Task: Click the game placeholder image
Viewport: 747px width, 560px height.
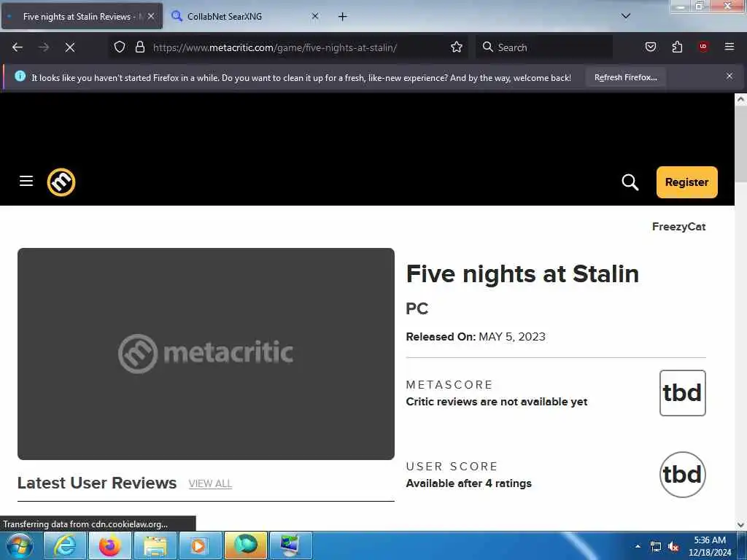Action: tap(206, 354)
